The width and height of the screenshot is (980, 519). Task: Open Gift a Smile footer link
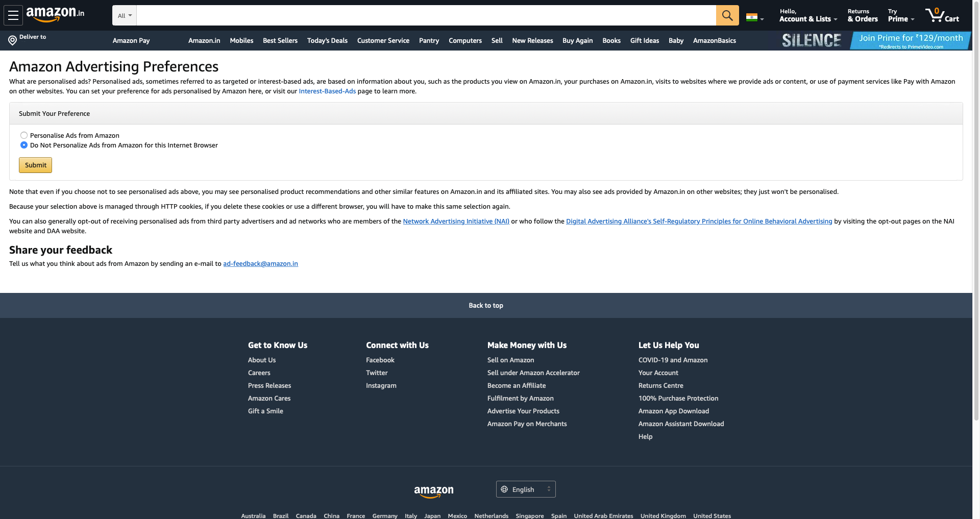(265, 411)
